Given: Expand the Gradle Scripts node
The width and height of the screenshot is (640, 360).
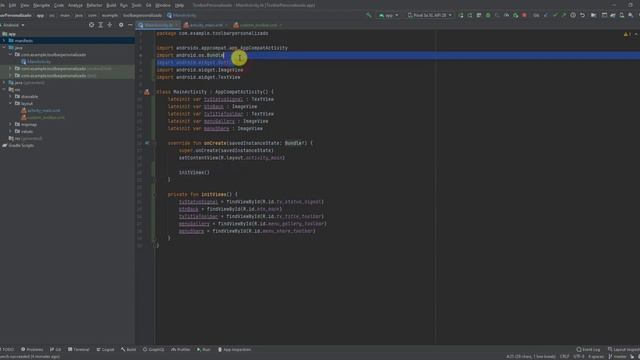Looking at the screenshot, I should [18, 146].
